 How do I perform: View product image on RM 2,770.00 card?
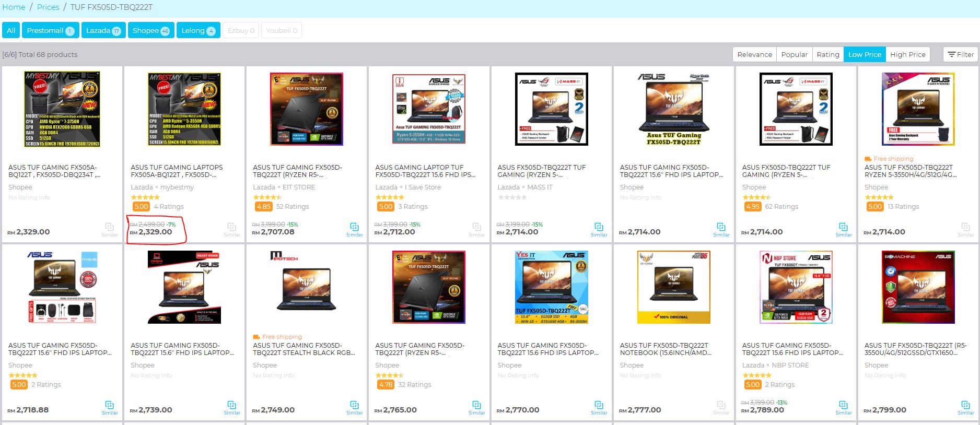(551, 287)
